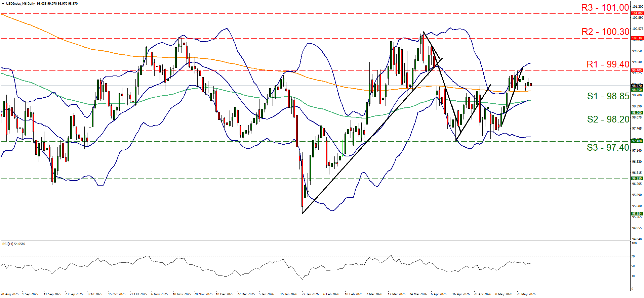Click the S3 - 97.40 support label
This screenshot has width=644, height=298.
tap(608, 147)
